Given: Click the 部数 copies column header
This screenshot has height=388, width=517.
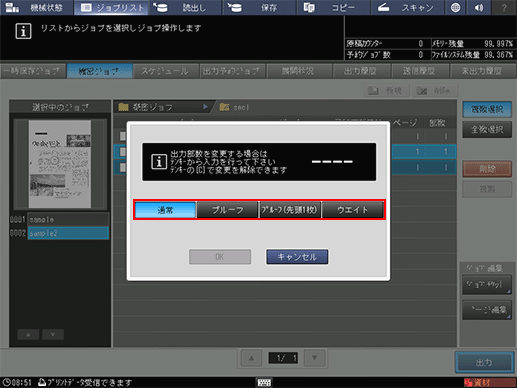Looking at the screenshot, I should tap(437, 123).
